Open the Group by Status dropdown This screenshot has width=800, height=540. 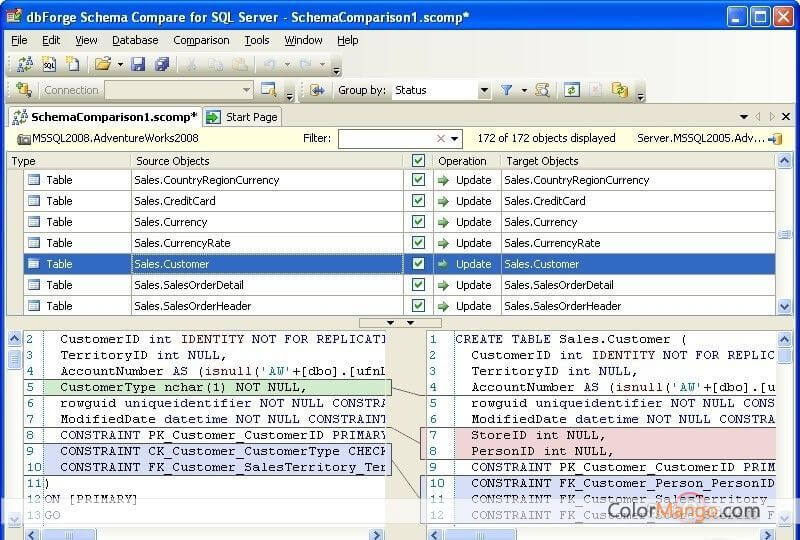click(x=484, y=90)
